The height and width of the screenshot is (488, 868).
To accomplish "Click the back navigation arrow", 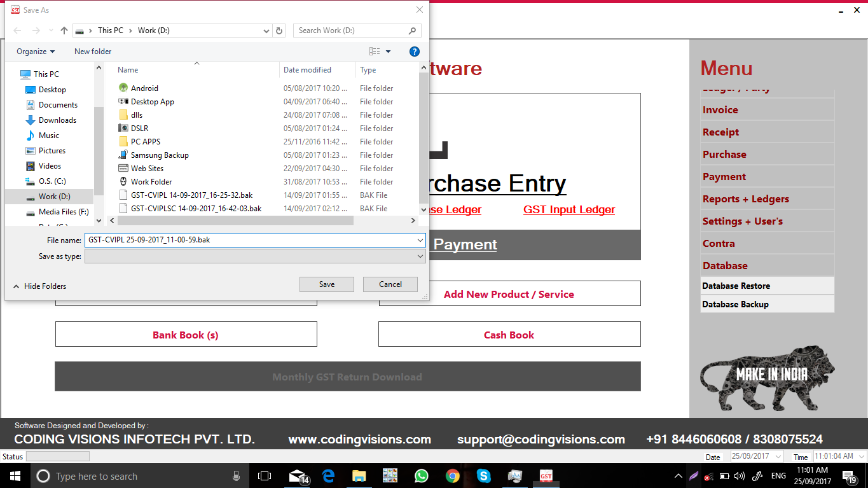I will tap(17, 30).
